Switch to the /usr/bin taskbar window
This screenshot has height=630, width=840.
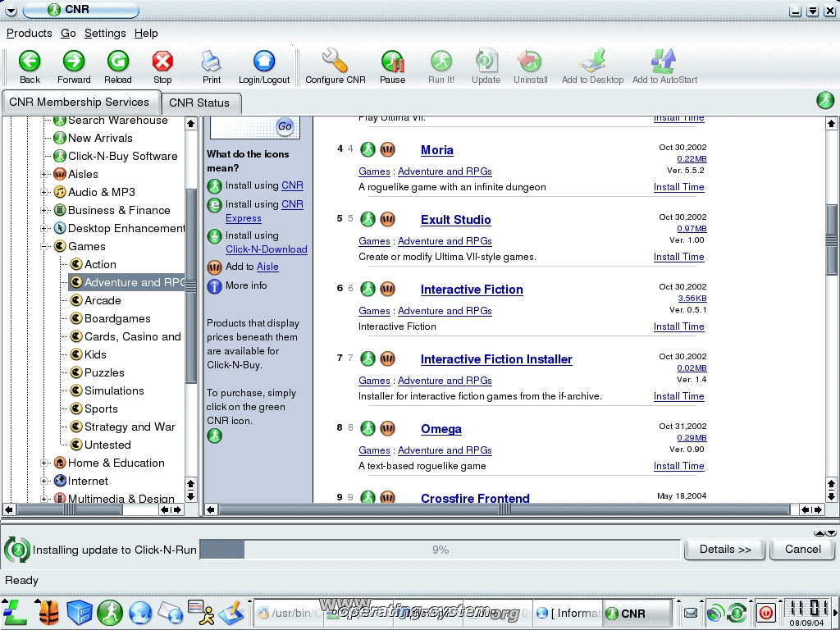[288, 613]
